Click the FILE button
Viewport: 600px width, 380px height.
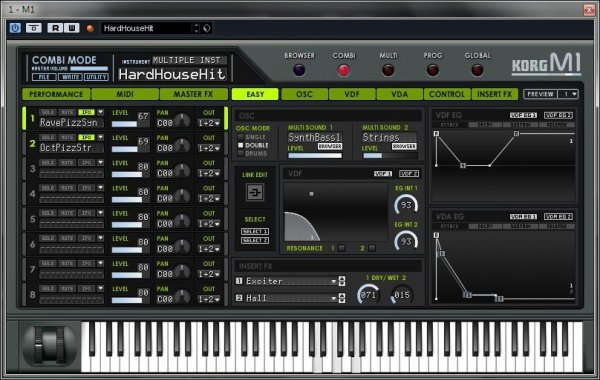click(44, 77)
